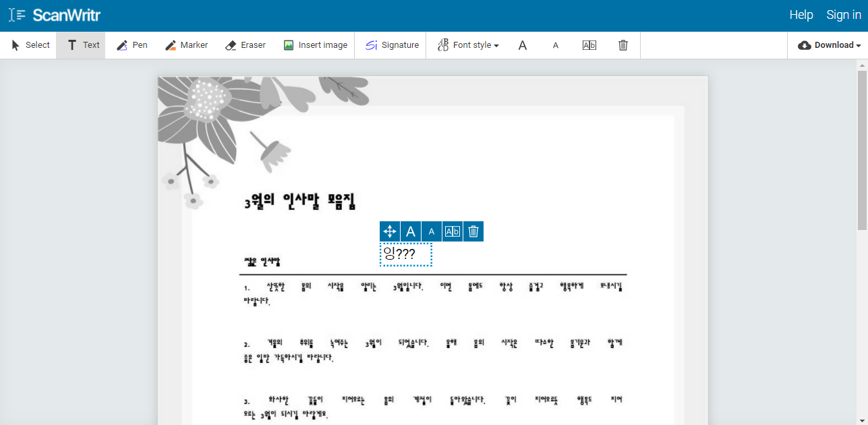The image size is (868, 425).
Task: Open the Help link
Action: tap(801, 15)
